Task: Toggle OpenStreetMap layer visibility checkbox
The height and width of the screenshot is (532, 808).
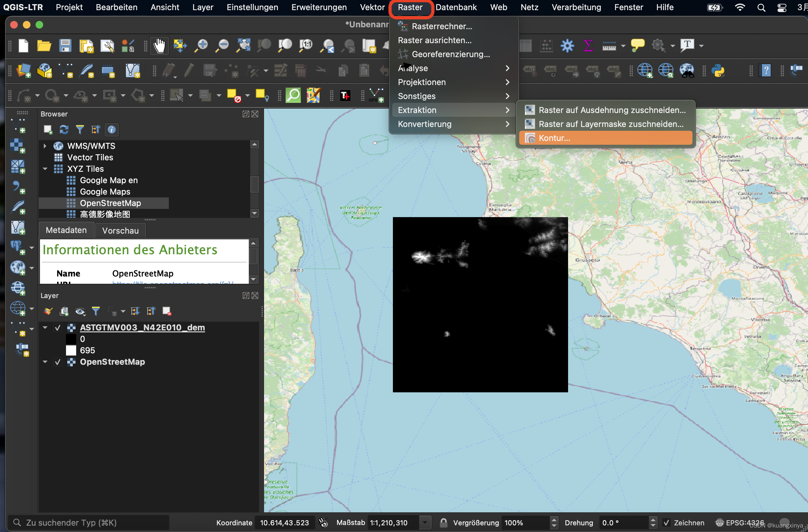Action: (x=58, y=362)
